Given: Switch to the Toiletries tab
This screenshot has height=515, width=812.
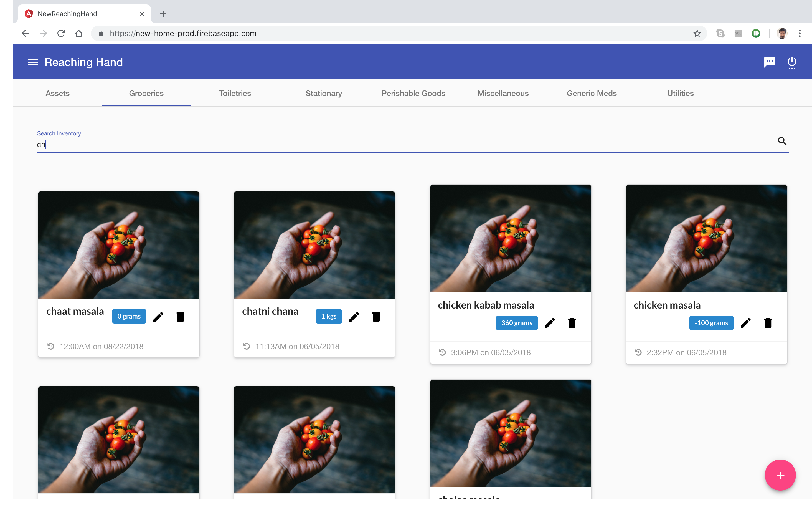Looking at the screenshot, I should coord(235,94).
